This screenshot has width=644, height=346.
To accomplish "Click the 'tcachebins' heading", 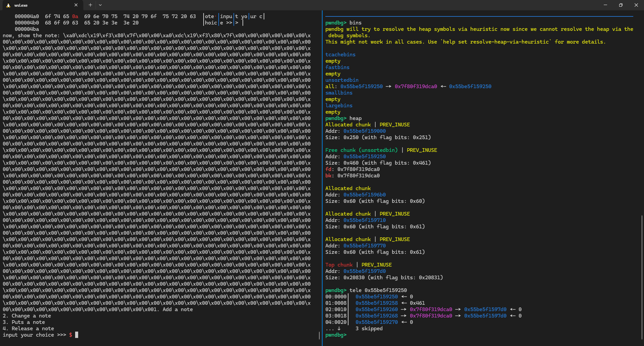I will tap(340, 55).
